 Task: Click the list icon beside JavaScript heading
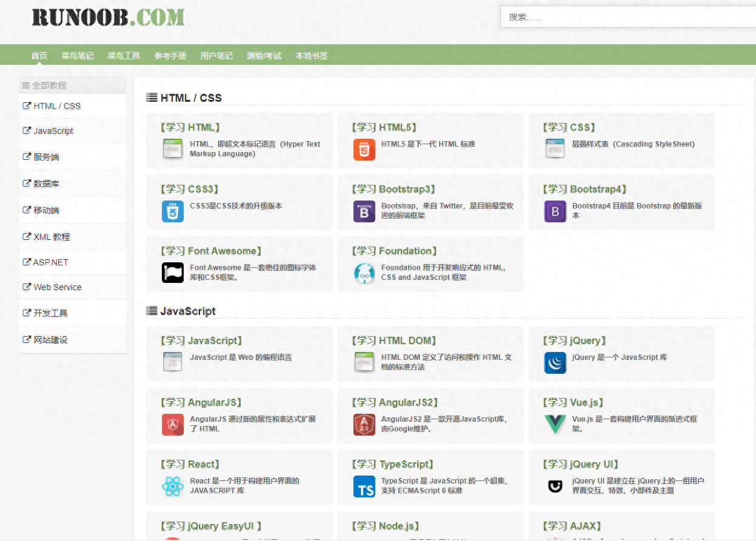pos(152,311)
